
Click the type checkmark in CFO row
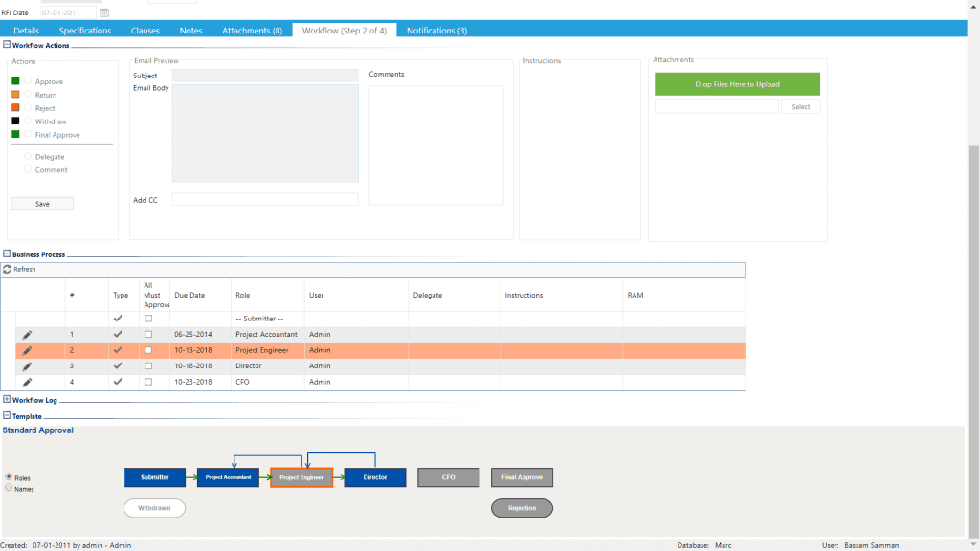click(x=118, y=381)
